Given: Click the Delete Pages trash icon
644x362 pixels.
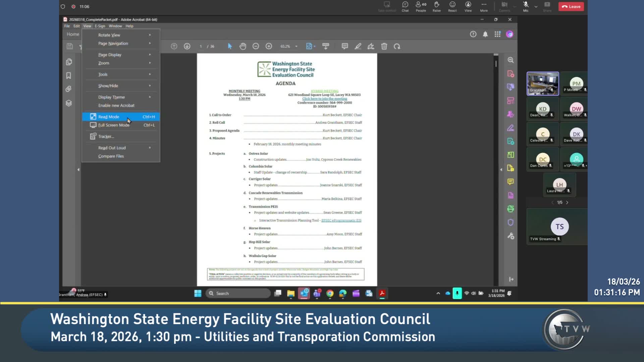Looking at the screenshot, I should point(384,46).
